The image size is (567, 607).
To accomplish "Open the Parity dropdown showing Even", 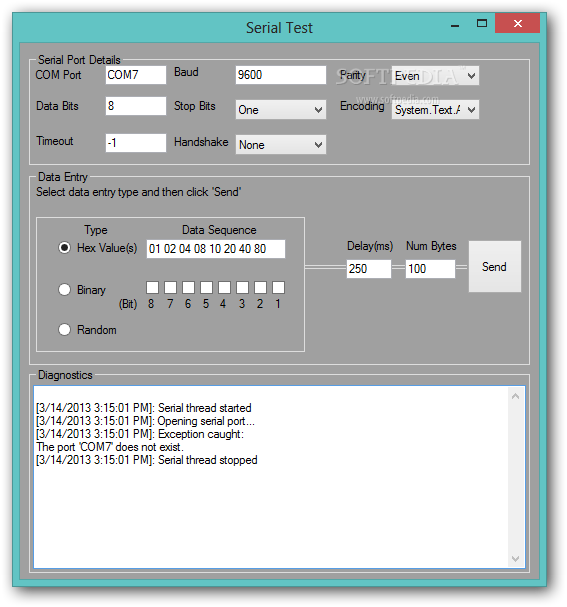I will coord(435,75).
